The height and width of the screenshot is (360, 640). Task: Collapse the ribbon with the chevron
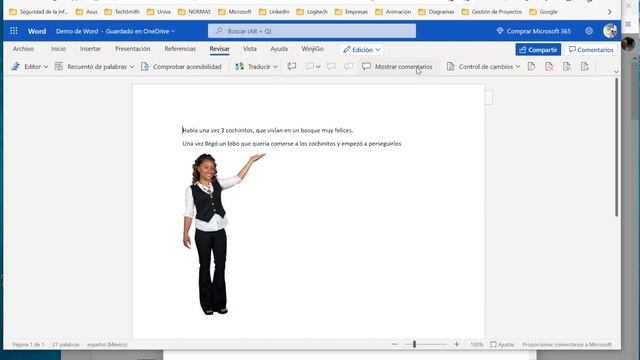[616, 72]
